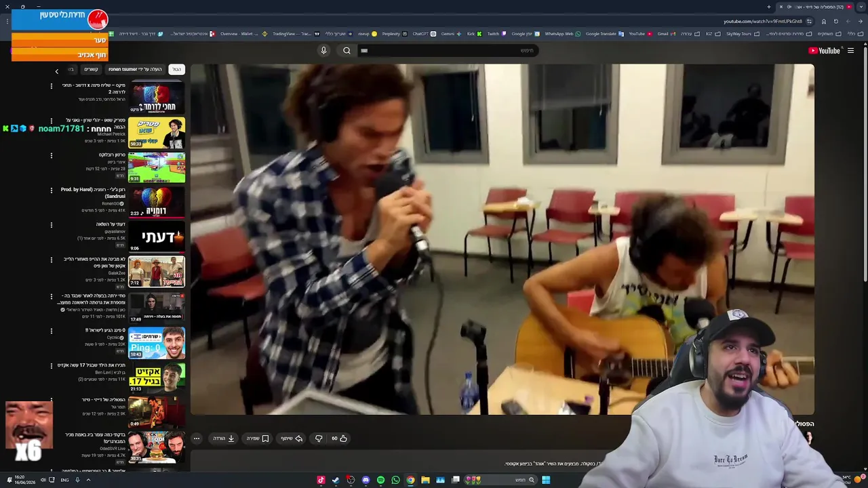Click the taskbar search box
The image size is (868, 488).
500,480
